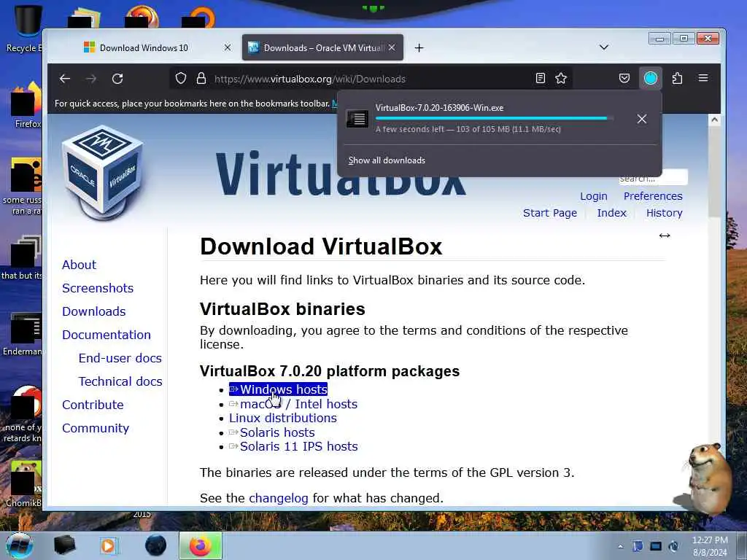Click the page width toggle arrows icon

pyautogui.click(x=665, y=236)
